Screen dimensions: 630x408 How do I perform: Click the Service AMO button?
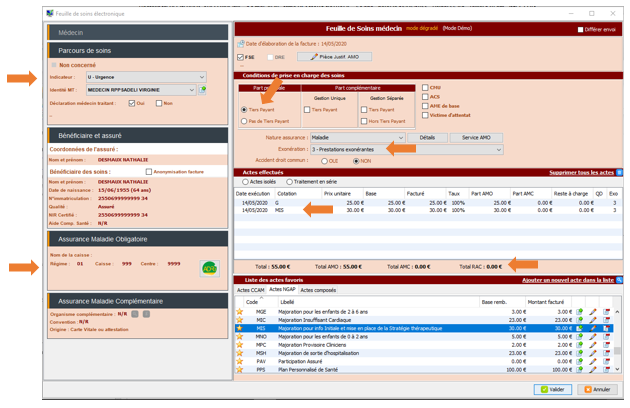(476, 137)
